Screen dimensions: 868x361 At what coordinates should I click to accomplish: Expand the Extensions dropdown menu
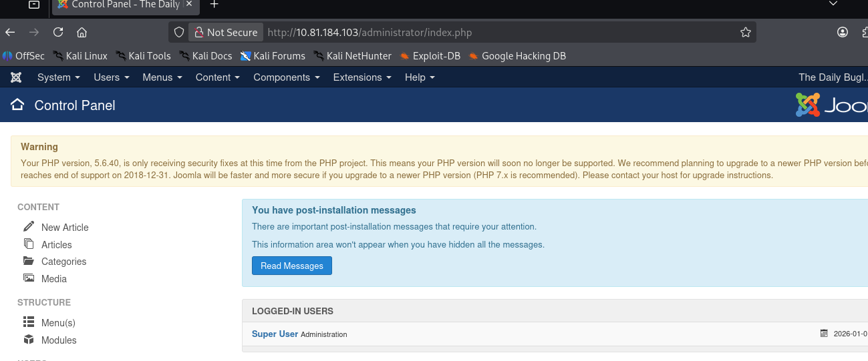(x=363, y=77)
